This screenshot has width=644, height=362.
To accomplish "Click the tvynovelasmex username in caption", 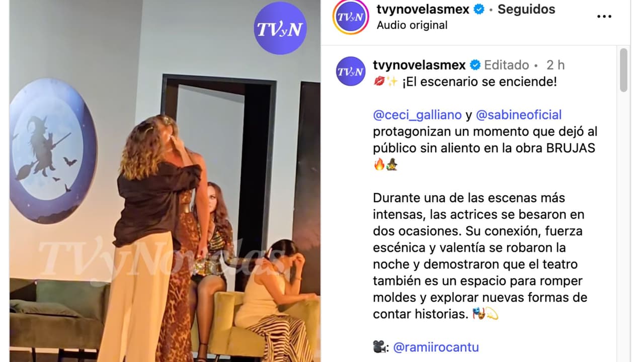I will click(419, 65).
